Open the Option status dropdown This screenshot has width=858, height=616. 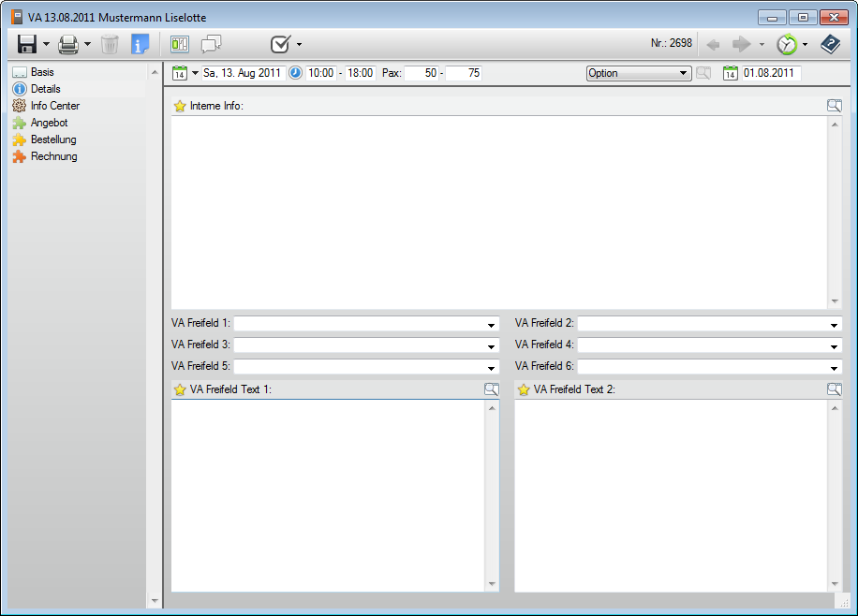click(x=684, y=73)
